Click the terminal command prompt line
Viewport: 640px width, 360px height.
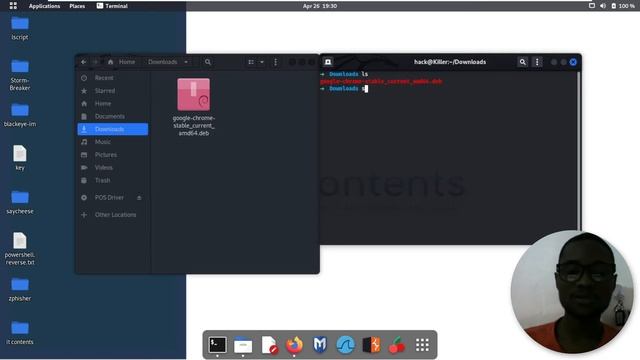point(344,89)
